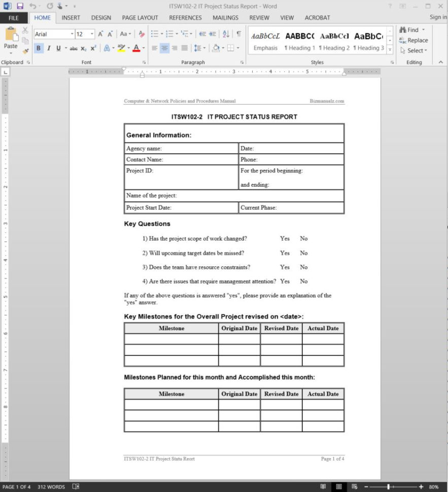Viewport: 448px width, 492px height.
Task: Enable Superscript formatting
Action: (x=94, y=48)
